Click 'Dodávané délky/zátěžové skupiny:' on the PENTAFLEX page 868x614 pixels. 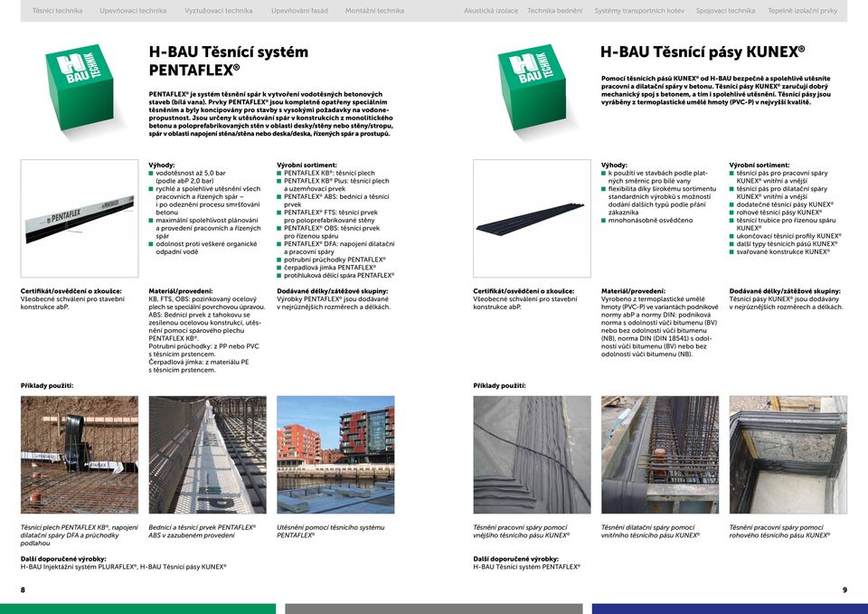pos(333,291)
